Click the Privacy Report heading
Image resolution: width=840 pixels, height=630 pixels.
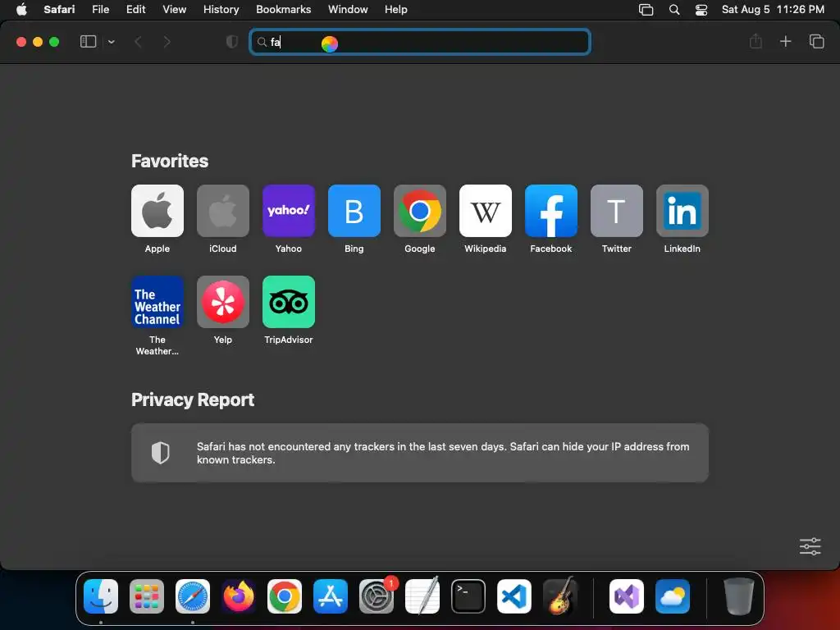[193, 399]
